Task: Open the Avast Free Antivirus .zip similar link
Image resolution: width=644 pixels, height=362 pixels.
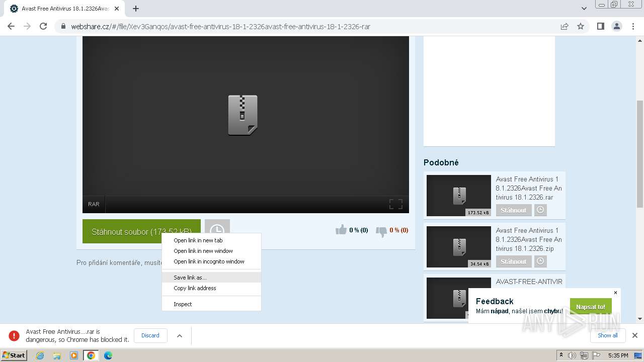Action: coord(529,239)
